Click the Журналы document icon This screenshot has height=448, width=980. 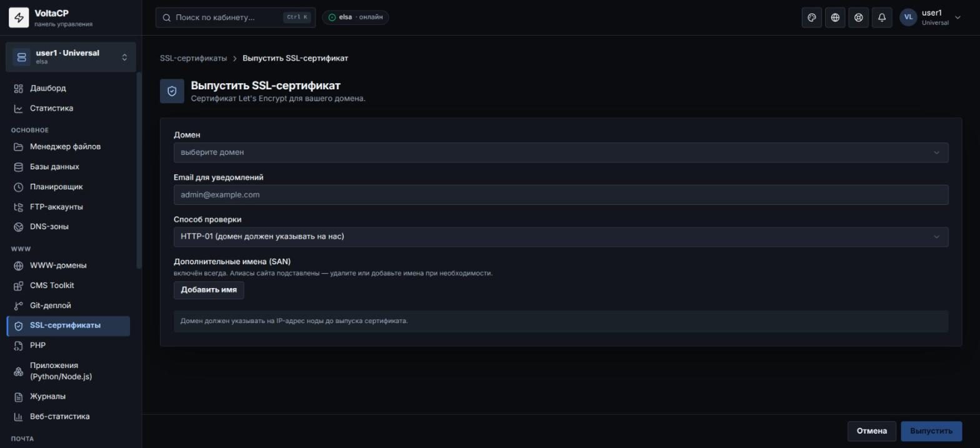tap(19, 397)
